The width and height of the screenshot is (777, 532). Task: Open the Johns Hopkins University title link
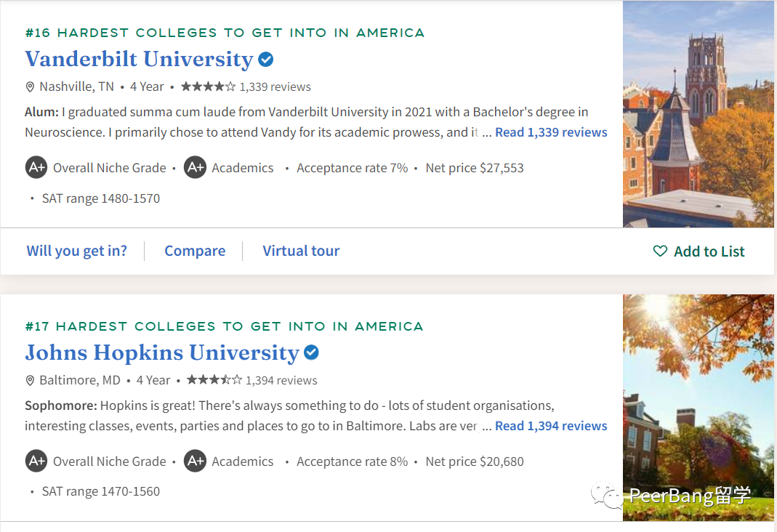pos(161,352)
